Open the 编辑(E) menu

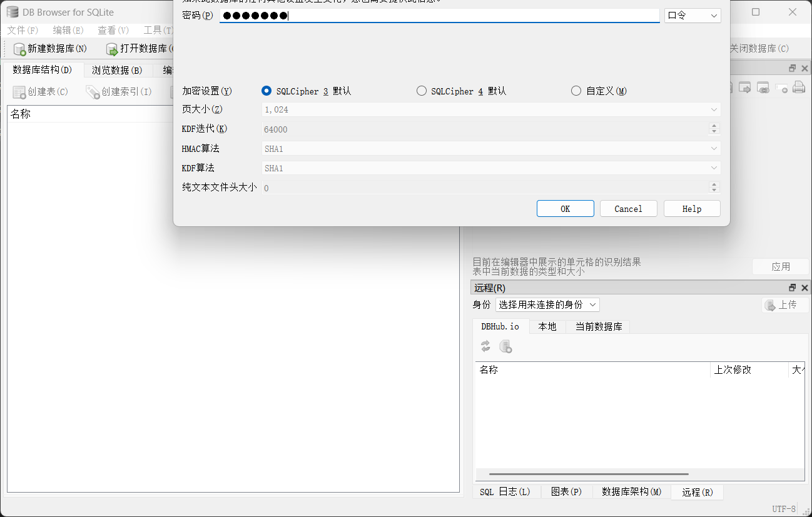[68, 31]
